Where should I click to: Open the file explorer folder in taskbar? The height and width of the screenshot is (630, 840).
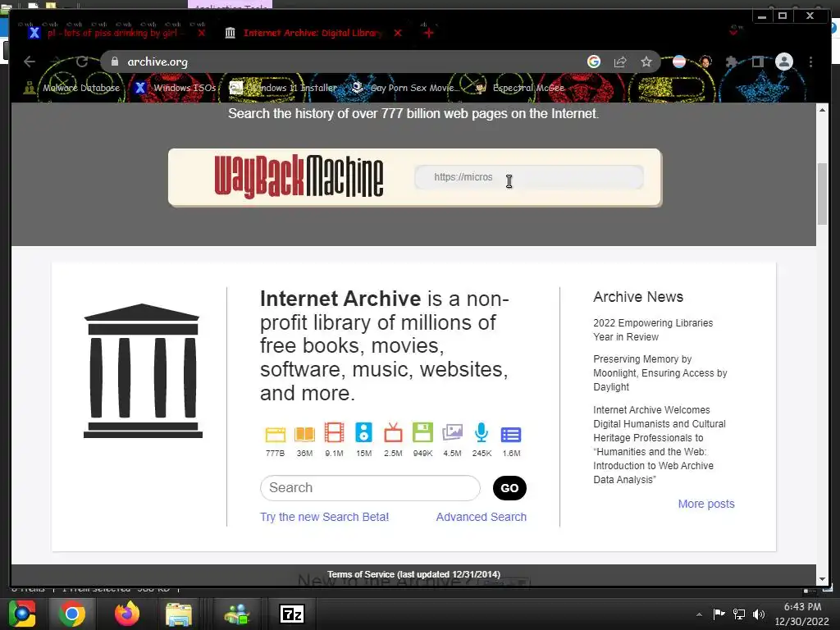pos(178,614)
